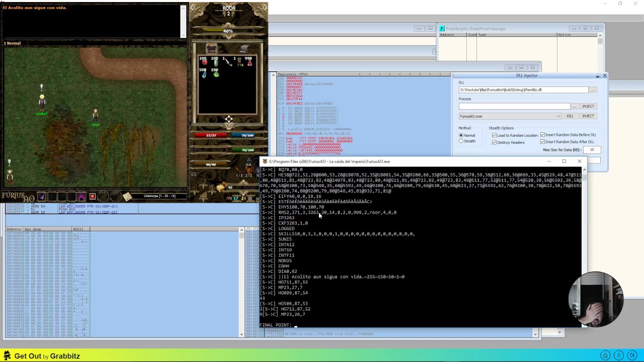
Task: Open the FuriusAO.exe process dropdown
Action: point(510,116)
